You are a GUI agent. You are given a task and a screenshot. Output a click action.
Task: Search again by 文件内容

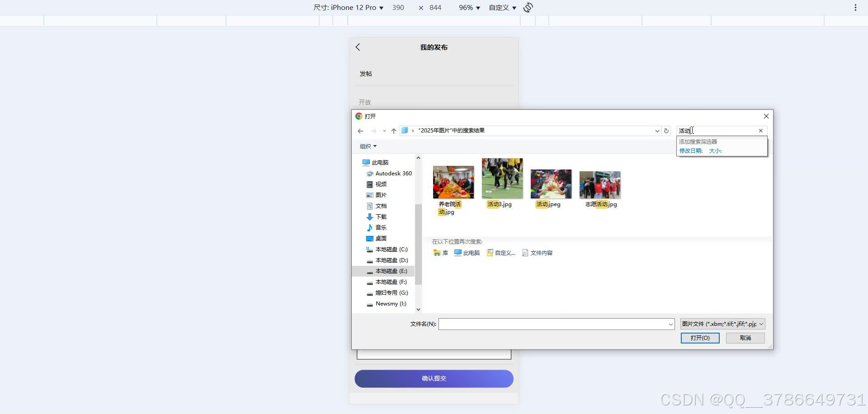click(537, 253)
